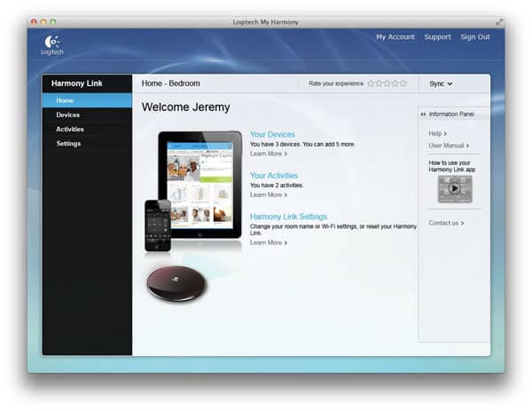Open the Harmony Link Settings heading link
This screenshot has width=532, height=411.
[x=288, y=217]
